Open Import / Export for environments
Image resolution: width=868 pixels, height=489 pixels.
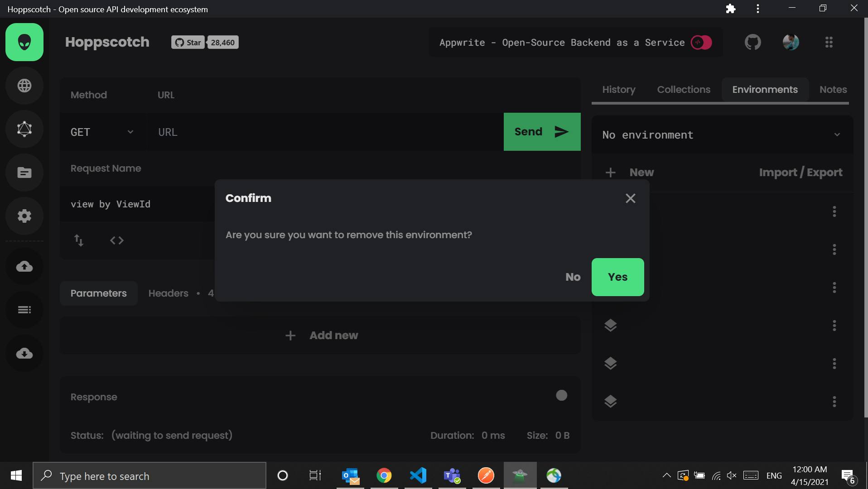[x=800, y=173]
